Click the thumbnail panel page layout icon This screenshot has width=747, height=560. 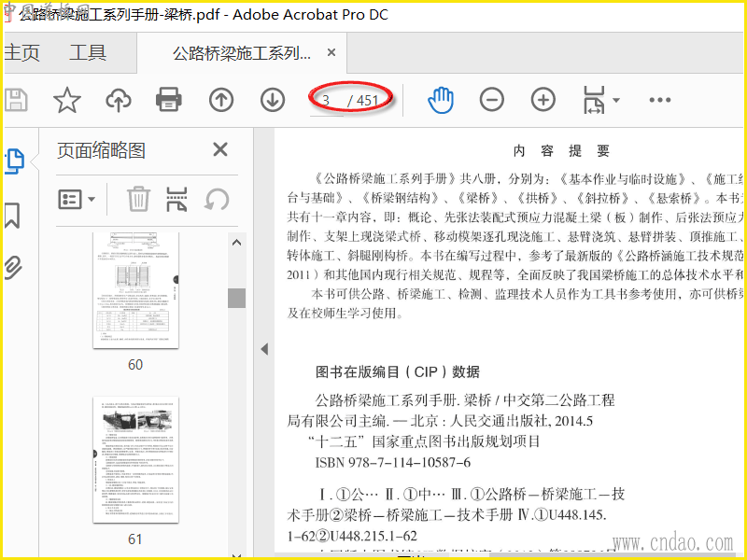tap(176, 199)
